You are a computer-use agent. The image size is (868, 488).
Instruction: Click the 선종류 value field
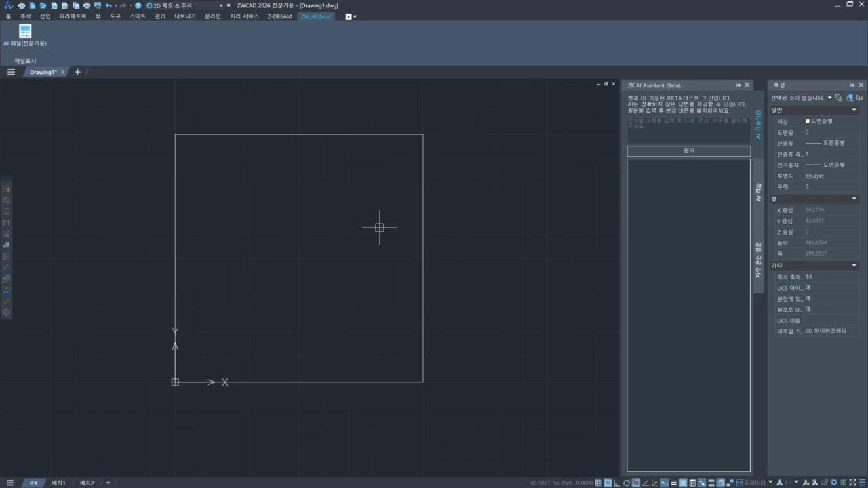[x=832, y=143]
